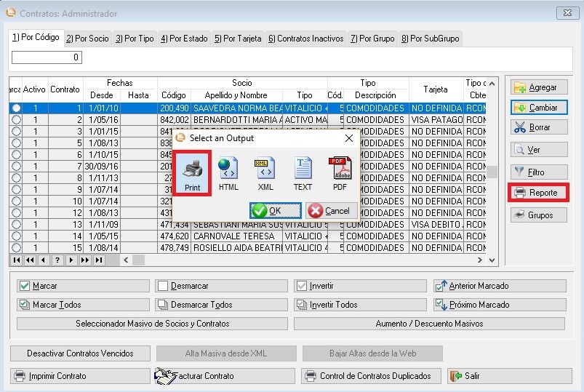This screenshot has width=584, height=392.
Task: Click the Reporte printer button
Action: pos(538,193)
